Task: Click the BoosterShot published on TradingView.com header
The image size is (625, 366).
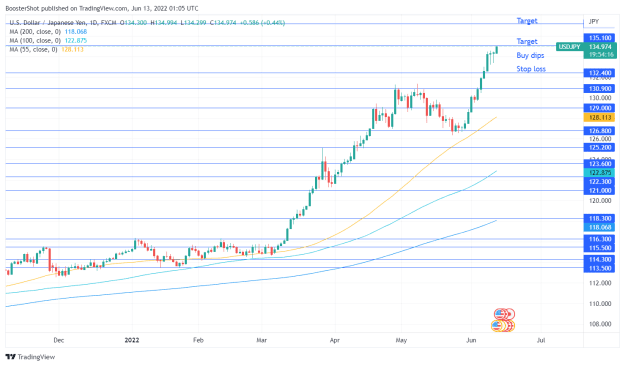Action: click(x=102, y=8)
